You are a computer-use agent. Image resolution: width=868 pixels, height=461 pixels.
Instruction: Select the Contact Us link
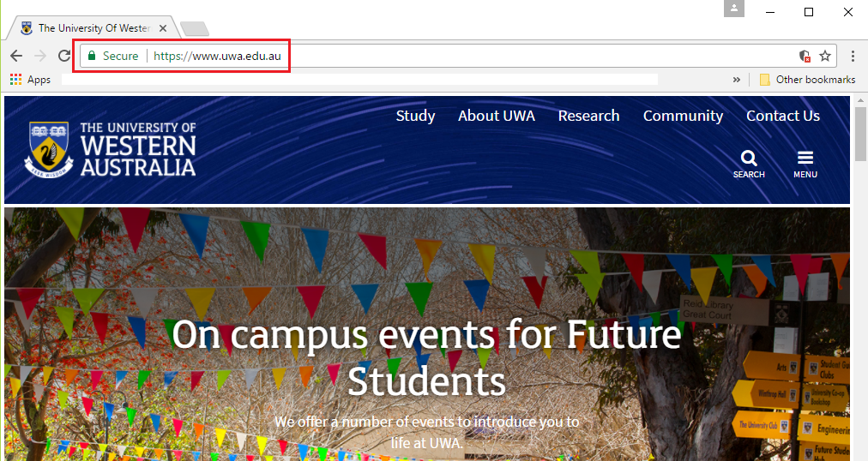point(782,116)
